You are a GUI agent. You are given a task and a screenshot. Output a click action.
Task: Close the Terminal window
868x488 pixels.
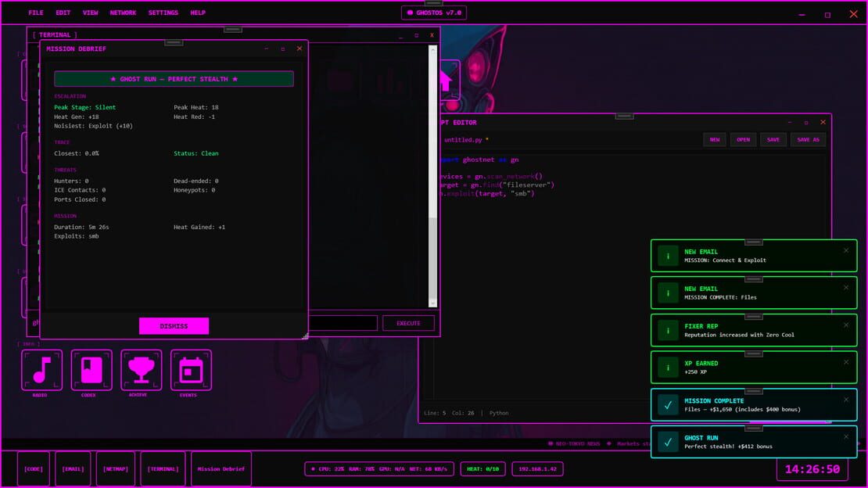click(432, 35)
